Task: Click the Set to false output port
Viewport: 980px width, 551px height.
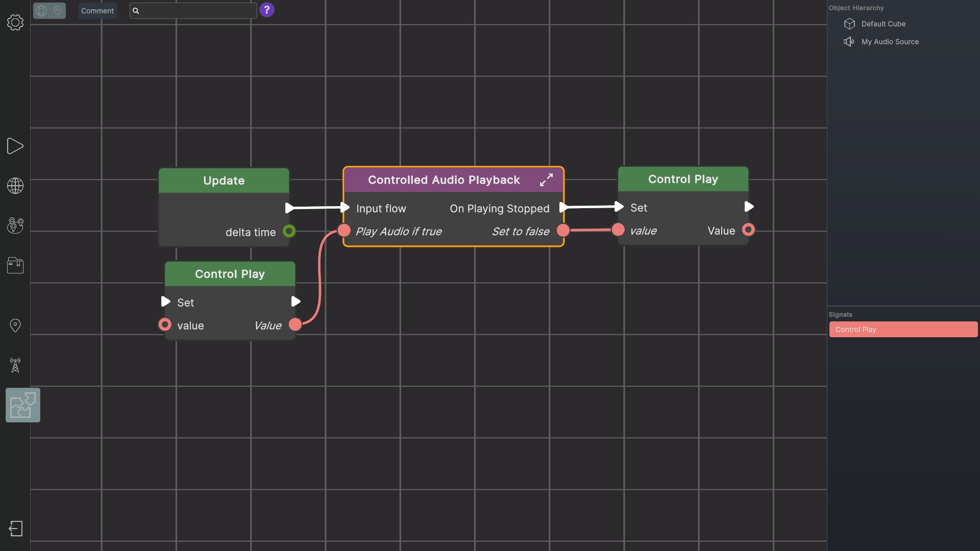Action: pyautogui.click(x=563, y=230)
